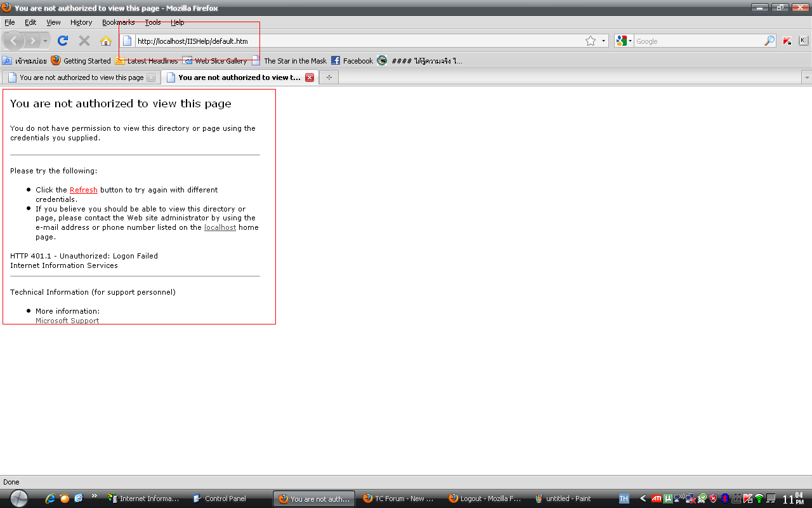This screenshot has height=508, width=812.
Task: Show hidden tray icons with the arrow
Action: pos(643,498)
